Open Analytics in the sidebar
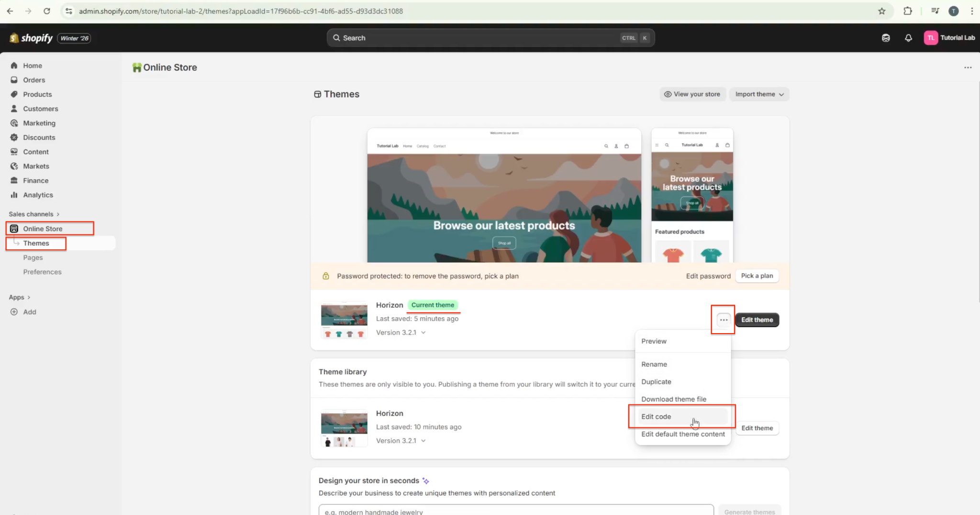The width and height of the screenshot is (980, 515). click(x=38, y=195)
